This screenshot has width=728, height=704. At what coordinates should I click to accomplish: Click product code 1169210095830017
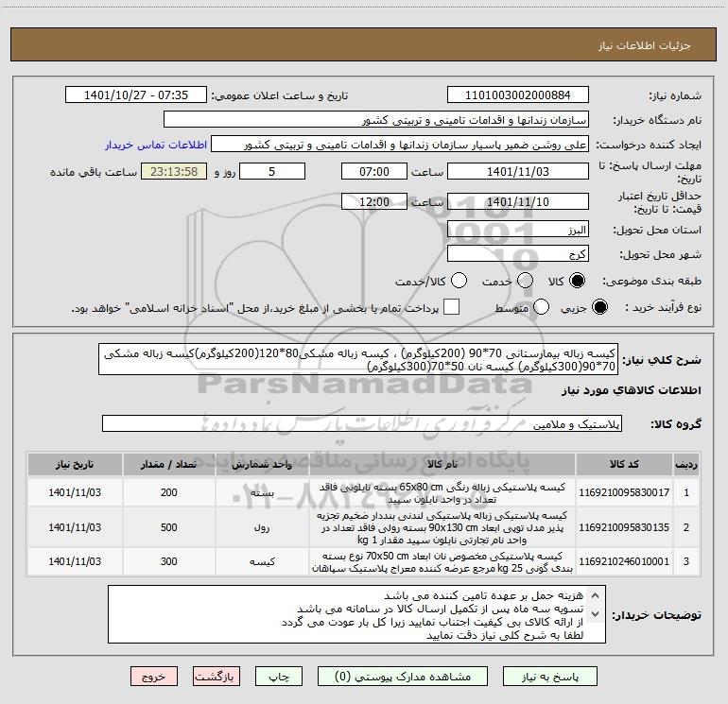click(x=624, y=492)
